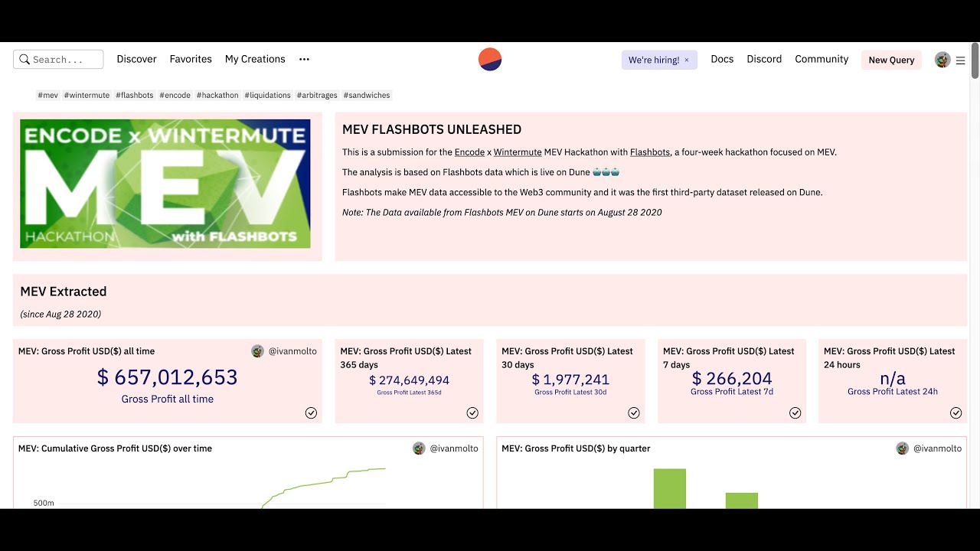The width and height of the screenshot is (980, 551).
Task: Click the $ 274,649,494 value
Action: coord(409,380)
